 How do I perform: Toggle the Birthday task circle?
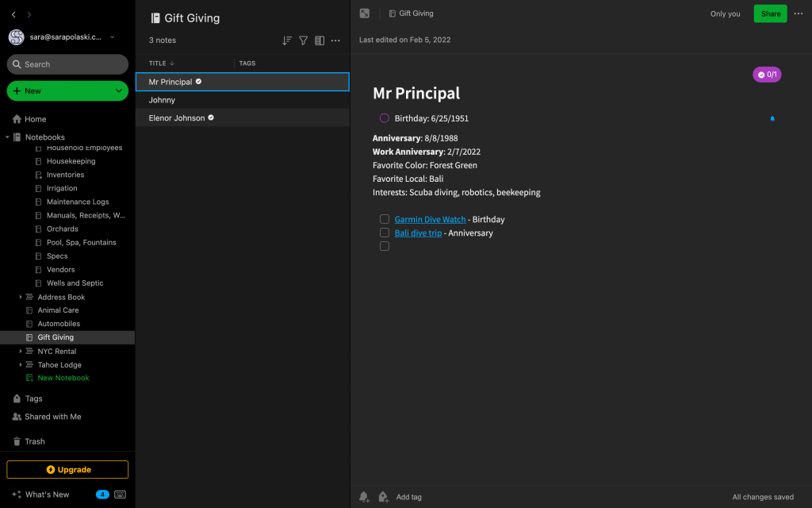(385, 118)
